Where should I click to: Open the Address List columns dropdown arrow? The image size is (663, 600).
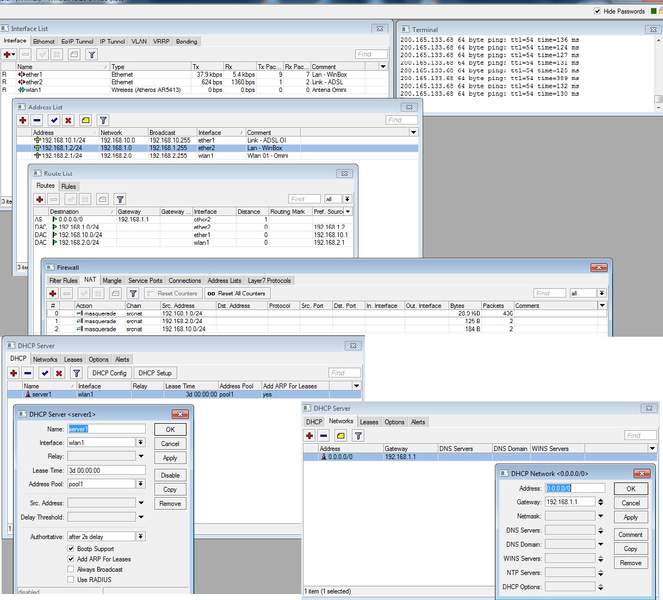coord(414,132)
